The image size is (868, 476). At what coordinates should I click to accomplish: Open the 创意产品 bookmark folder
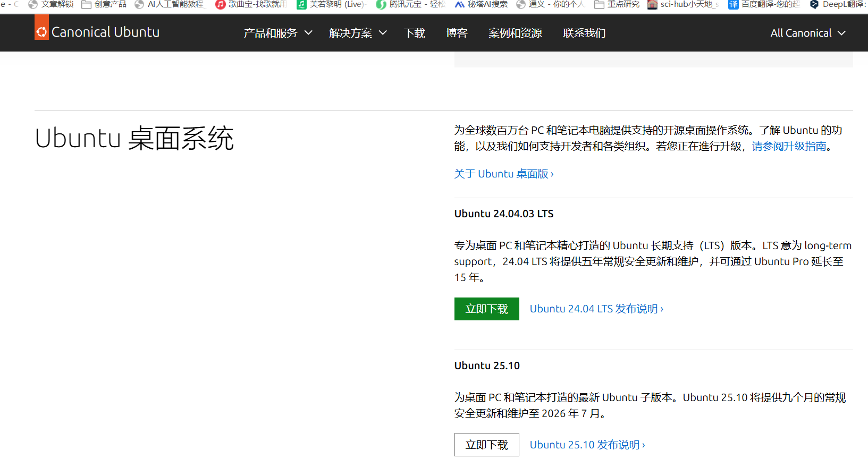[104, 4]
